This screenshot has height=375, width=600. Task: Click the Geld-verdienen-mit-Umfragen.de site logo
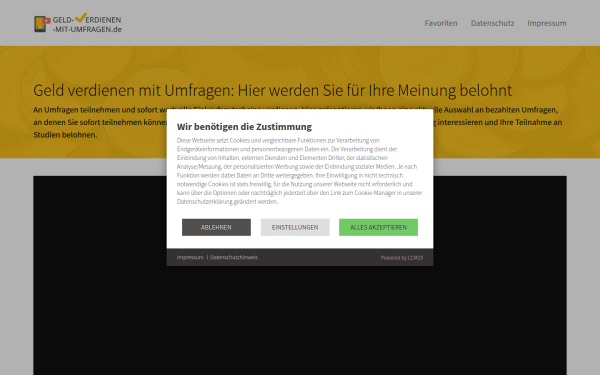tap(78, 23)
